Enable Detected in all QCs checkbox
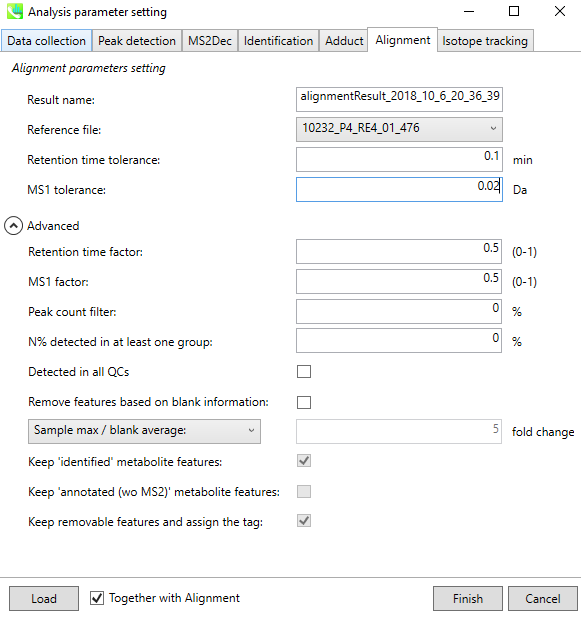The width and height of the screenshot is (584, 627). pos(304,372)
